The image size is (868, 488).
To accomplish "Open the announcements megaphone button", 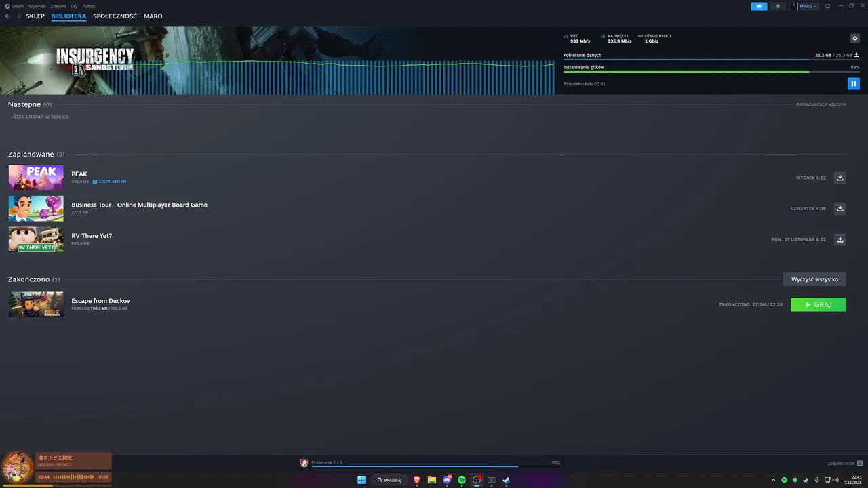I will pos(759,6).
